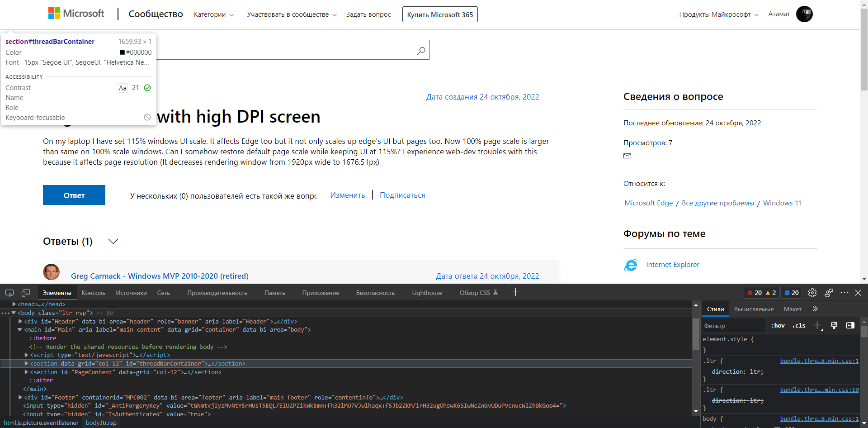Screen dimensions: 868x428
Task: Select body.ltr.rsp breadcrumb
Action: pyautogui.click(x=101, y=423)
